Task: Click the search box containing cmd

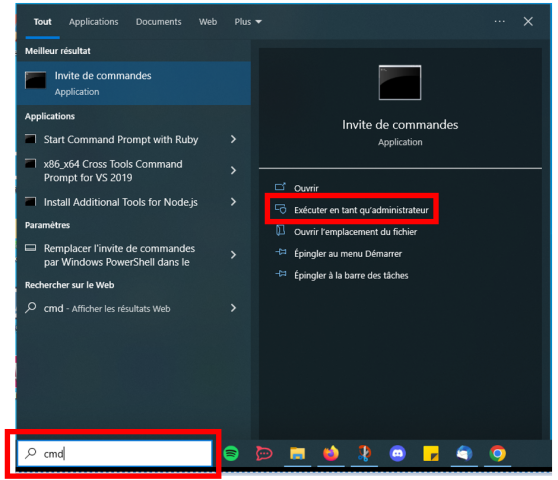Action: point(115,453)
